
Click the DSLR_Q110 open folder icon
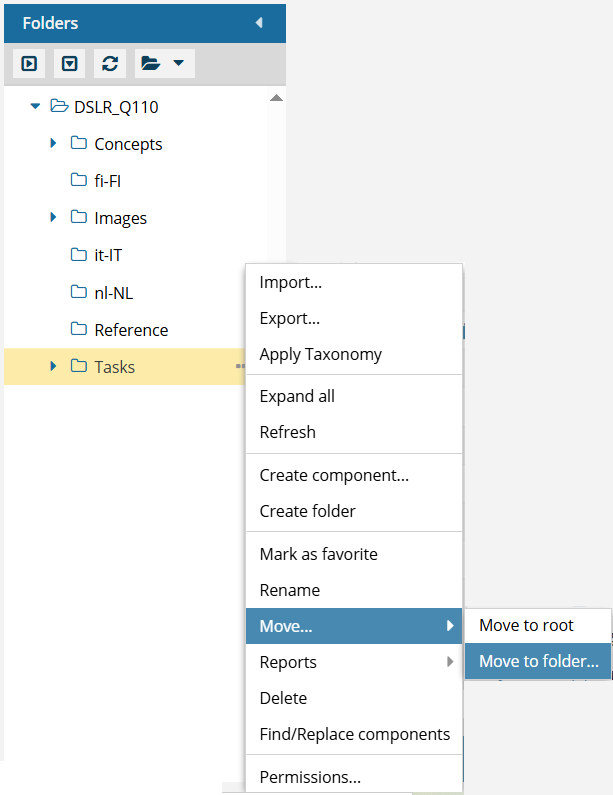(59, 106)
